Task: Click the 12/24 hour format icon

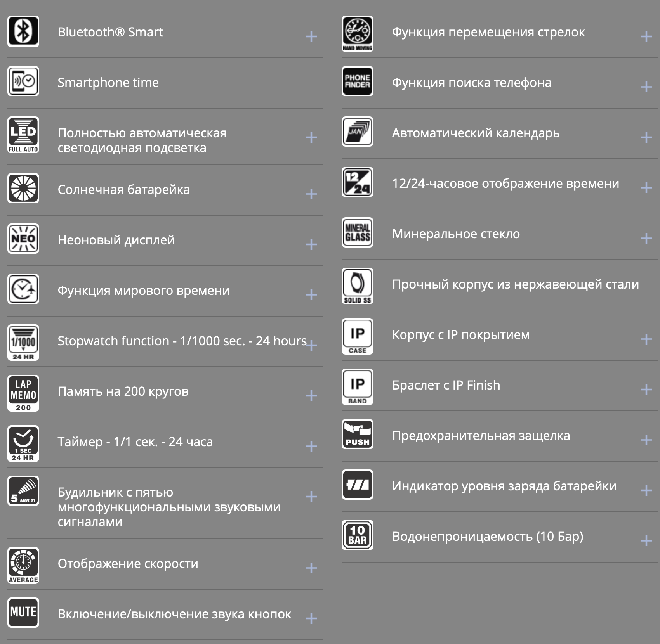Action: pos(357,182)
